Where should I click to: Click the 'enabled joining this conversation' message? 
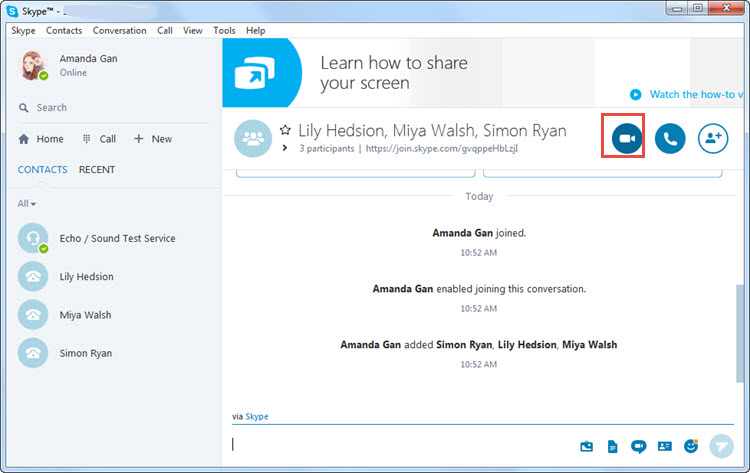(479, 289)
